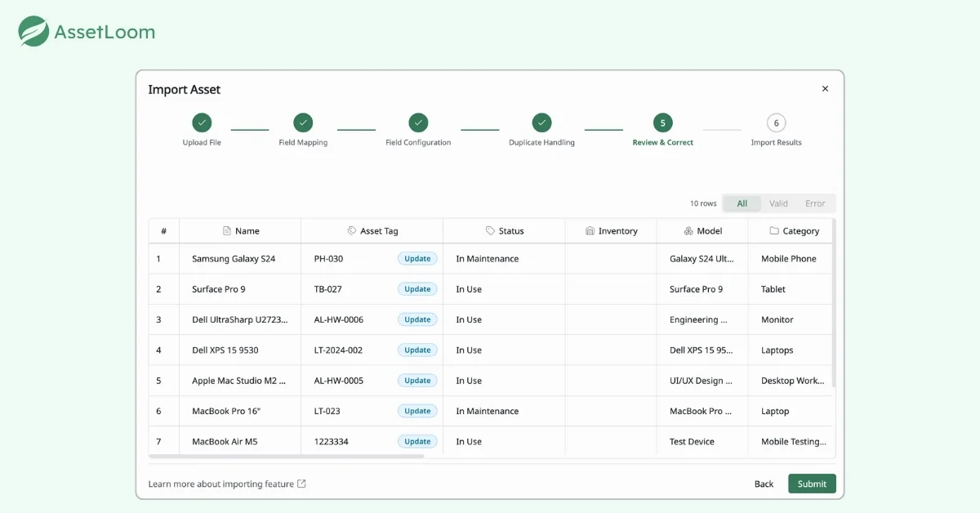Click the Update badge for LT-023
The width and height of the screenshot is (980, 513).
pyautogui.click(x=417, y=411)
